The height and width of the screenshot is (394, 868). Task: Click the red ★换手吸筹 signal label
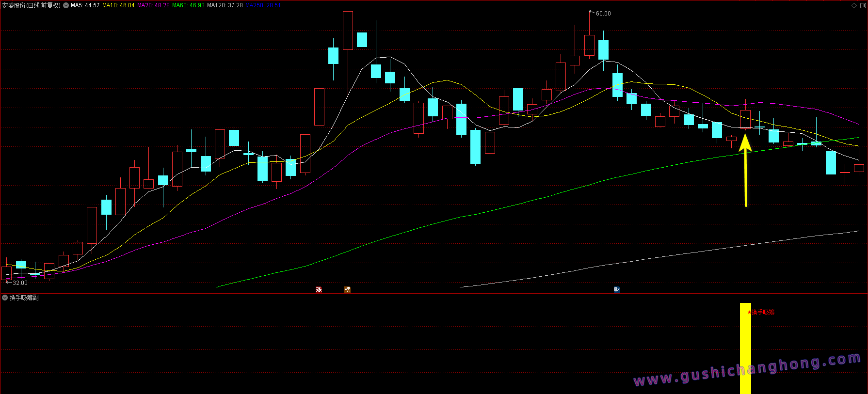coord(761,312)
